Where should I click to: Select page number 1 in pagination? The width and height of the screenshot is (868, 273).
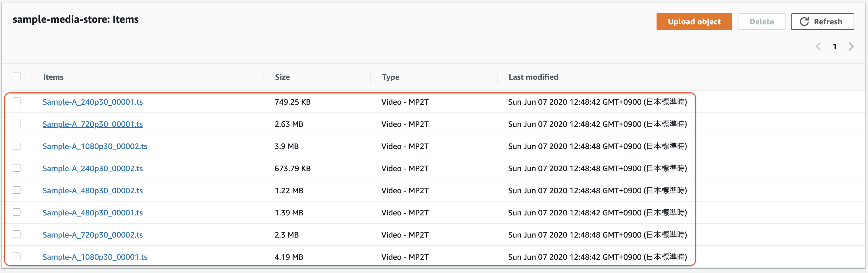coord(834,47)
